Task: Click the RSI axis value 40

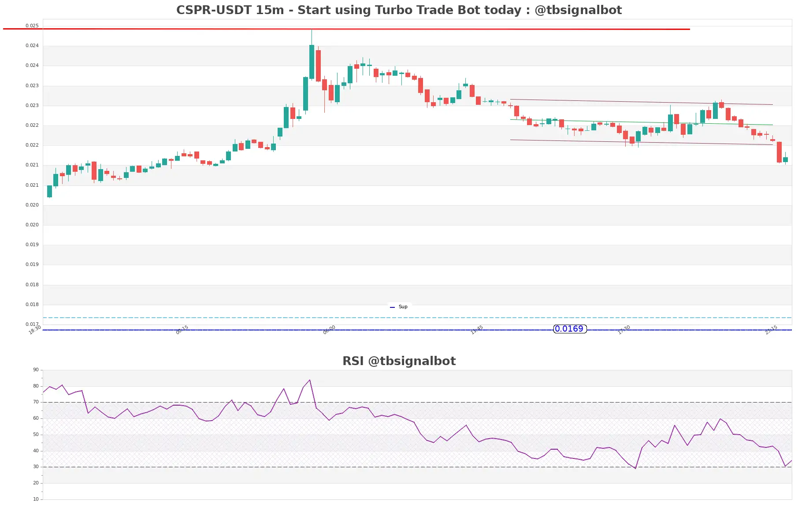Action: [x=36, y=451]
